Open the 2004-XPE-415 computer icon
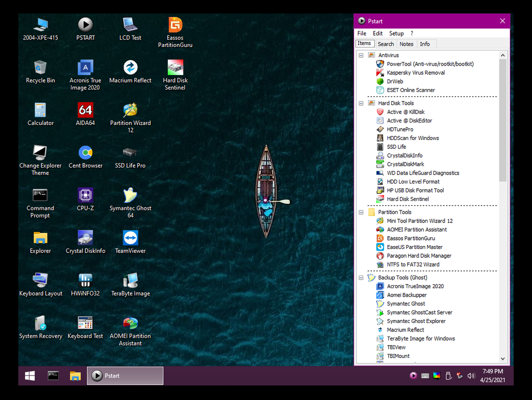Image resolution: width=532 pixels, height=400 pixels. (40, 29)
